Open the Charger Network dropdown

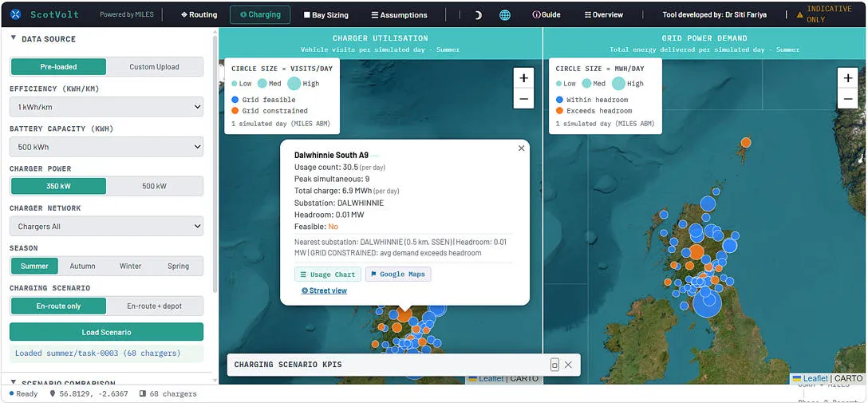pyautogui.click(x=106, y=227)
